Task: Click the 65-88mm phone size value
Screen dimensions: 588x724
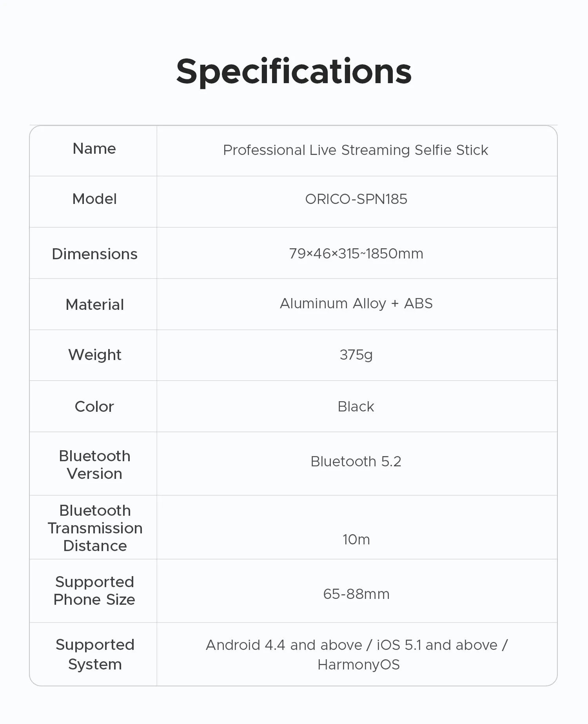Action: 356,594
